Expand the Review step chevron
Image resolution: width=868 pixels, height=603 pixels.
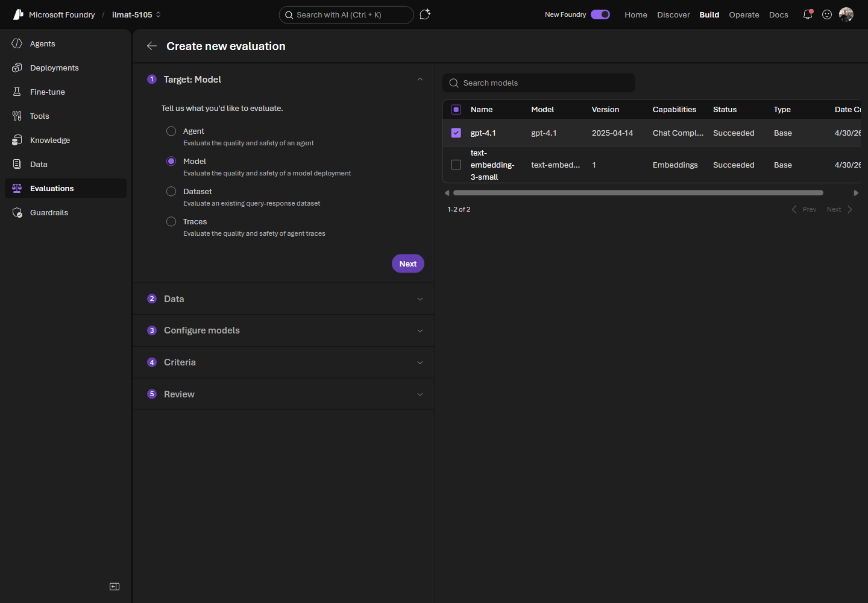pos(420,394)
